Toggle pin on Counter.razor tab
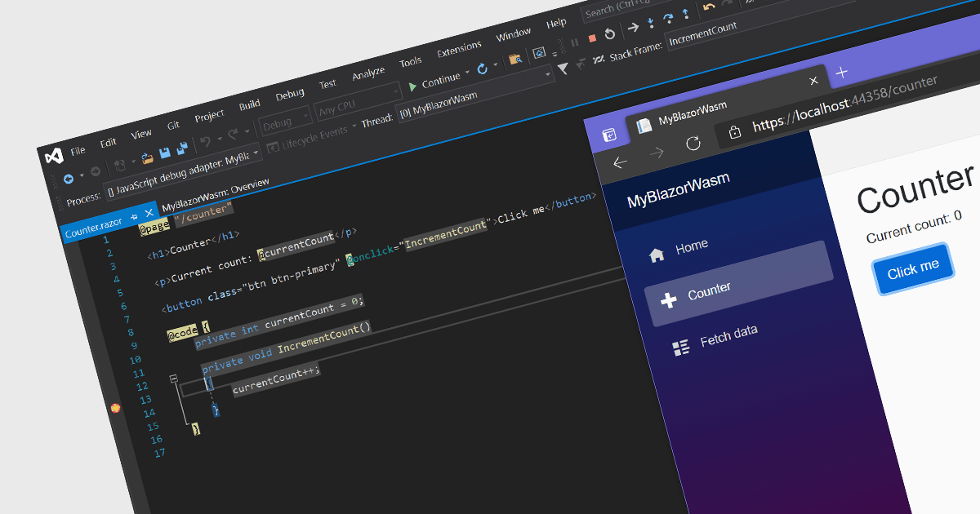The image size is (980, 514). tap(134, 219)
